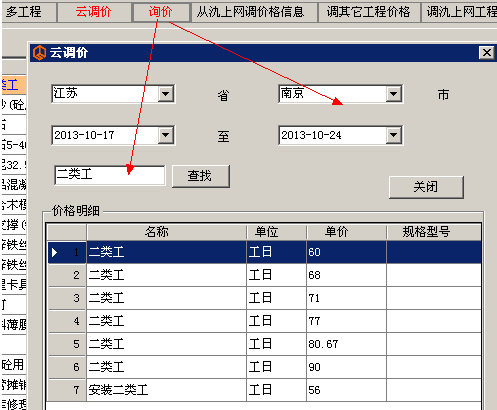Select 调其它工程价格 toolbar item
The width and height of the screenshot is (497, 410).
click(369, 12)
